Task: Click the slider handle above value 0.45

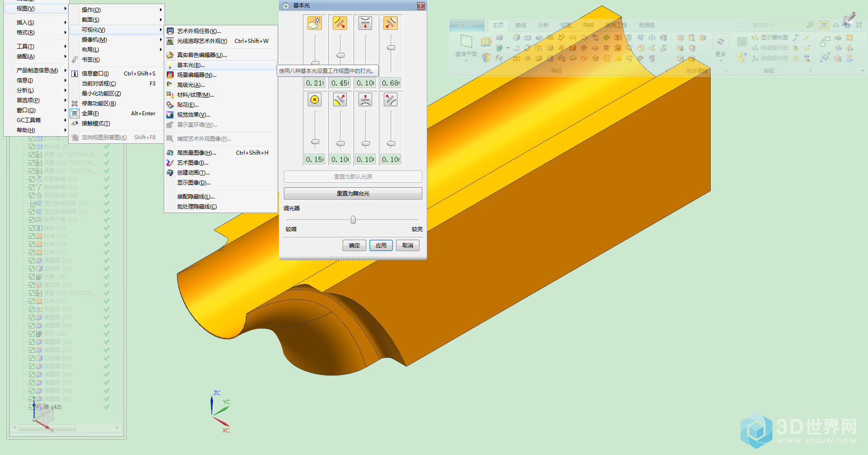Action: point(340,55)
